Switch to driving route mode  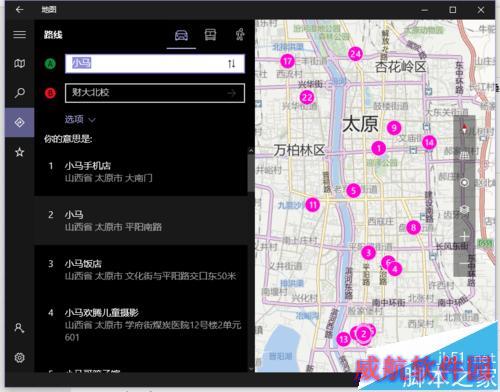click(x=181, y=35)
